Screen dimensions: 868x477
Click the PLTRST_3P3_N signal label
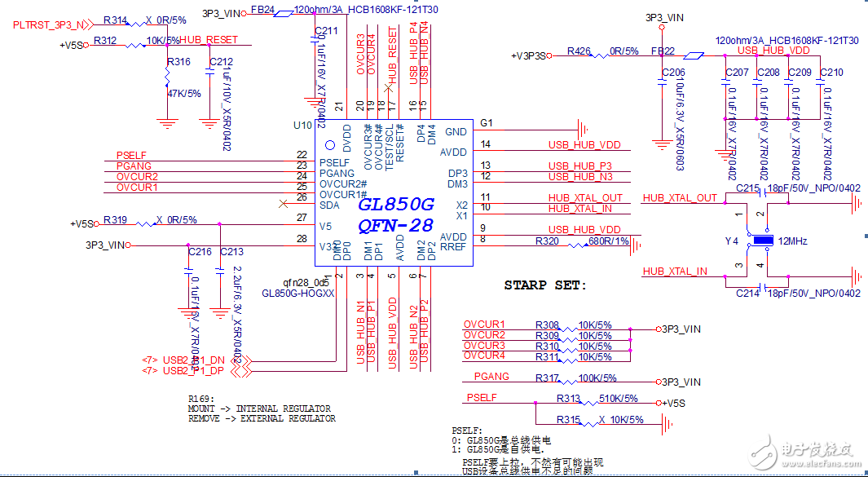51,24
